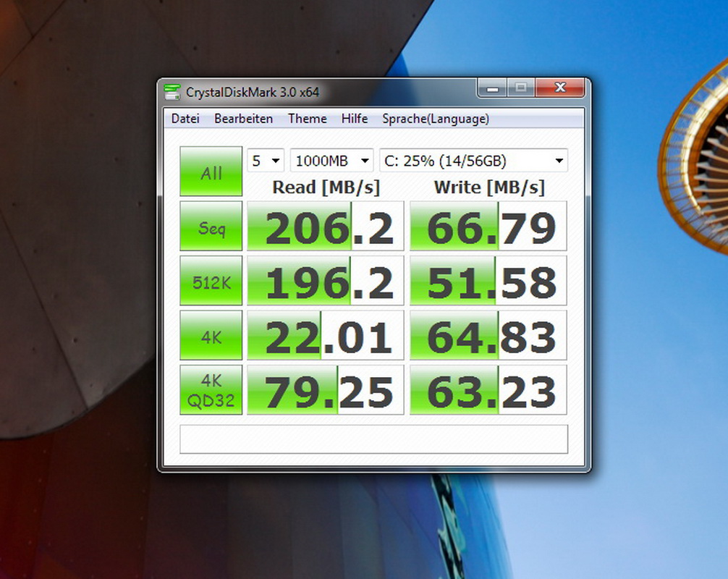728x579 pixels.
Task: Start the 512K benchmark test
Action: tap(211, 280)
